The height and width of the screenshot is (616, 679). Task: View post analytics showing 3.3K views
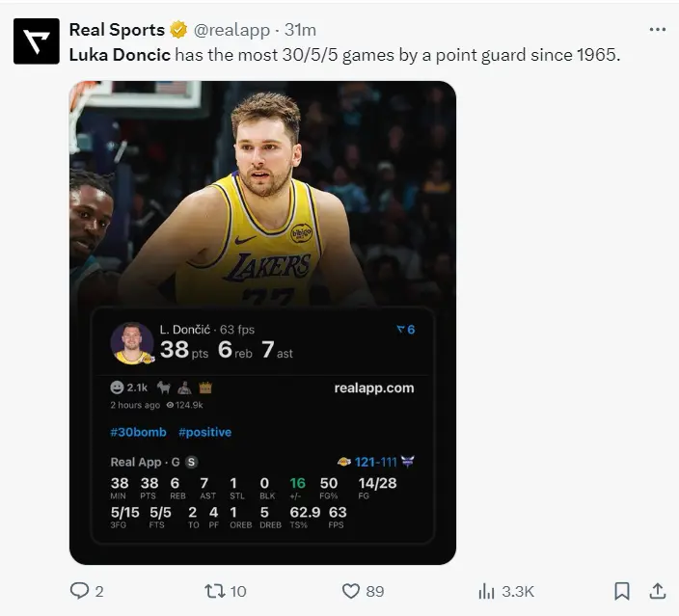pyautogui.click(x=487, y=591)
